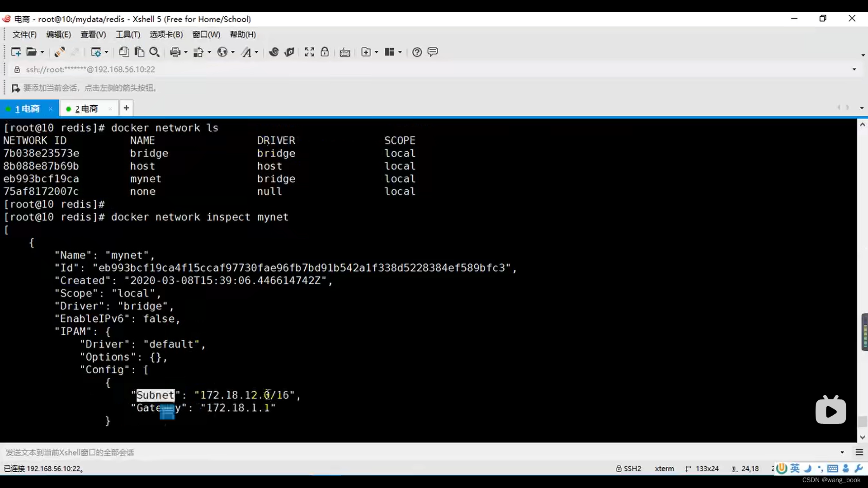This screenshot has width=868, height=488.
Task: Select the 工具(T) menu item
Action: (127, 34)
